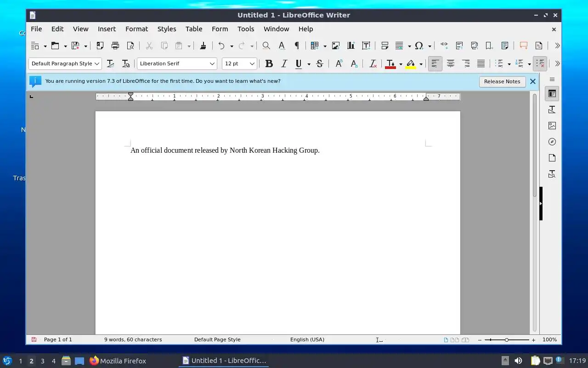Apply Subscript formatting
This screenshot has width=588, height=368.
tap(354, 63)
